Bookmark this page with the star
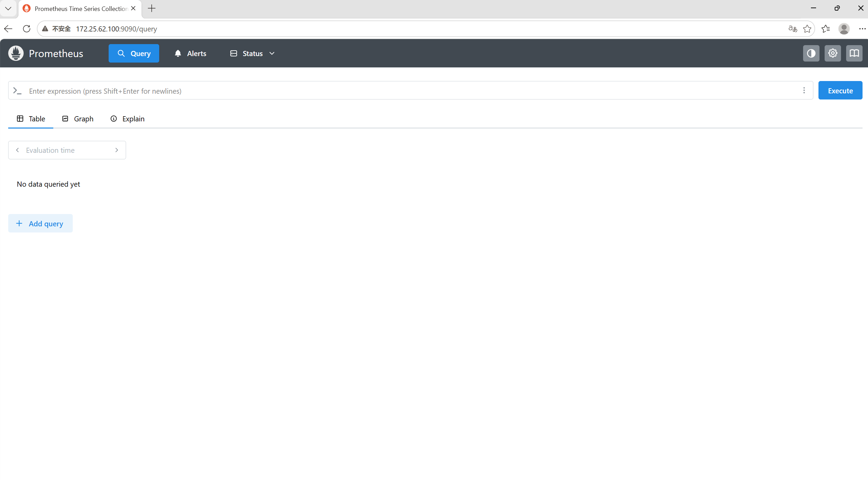The image size is (868, 480). 807,29
